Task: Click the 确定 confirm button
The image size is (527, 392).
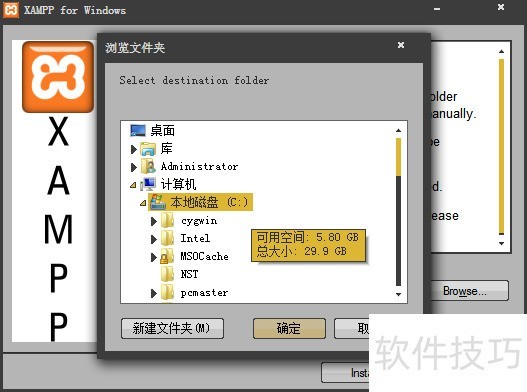Action: pyautogui.click(x=289, y=328)
